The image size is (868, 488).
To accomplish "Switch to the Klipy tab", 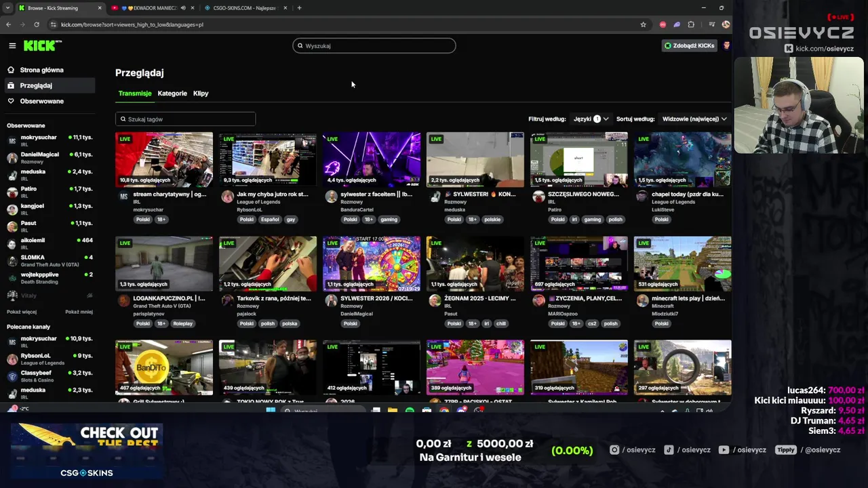I will click(x=201, y=94).
